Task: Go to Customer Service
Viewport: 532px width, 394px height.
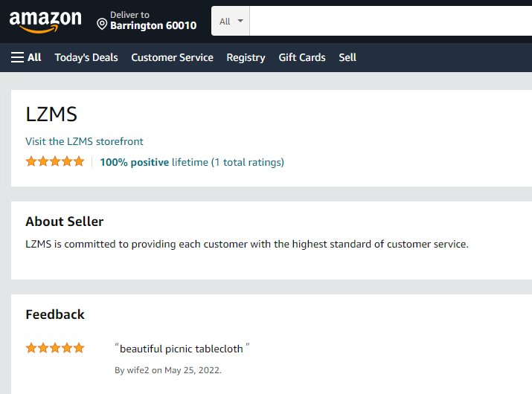Action: 172,57
